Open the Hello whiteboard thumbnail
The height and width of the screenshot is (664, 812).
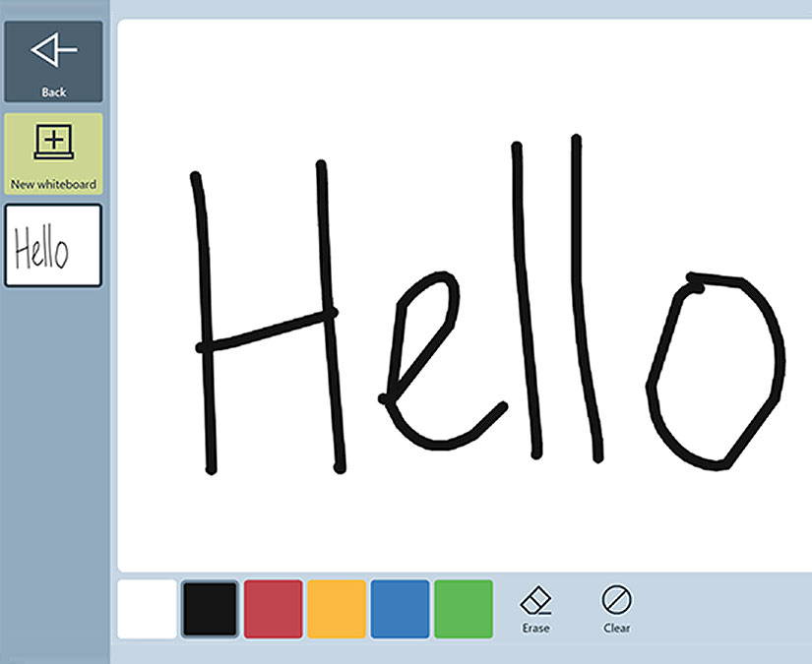53,245
